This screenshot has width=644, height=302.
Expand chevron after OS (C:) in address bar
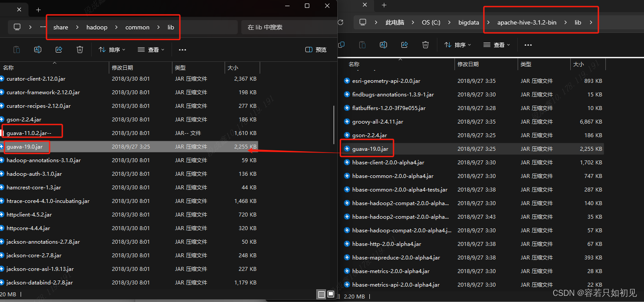point(449,22)
